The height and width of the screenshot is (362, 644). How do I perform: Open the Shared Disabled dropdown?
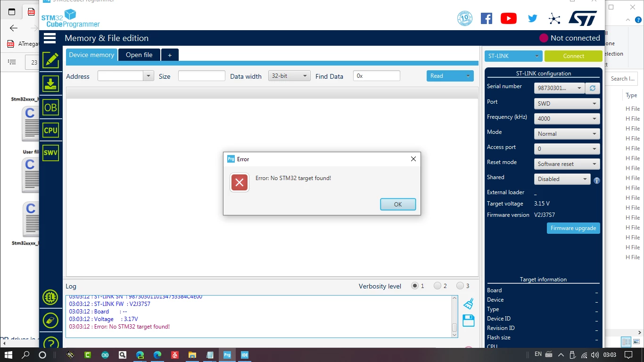pos(562,179)
